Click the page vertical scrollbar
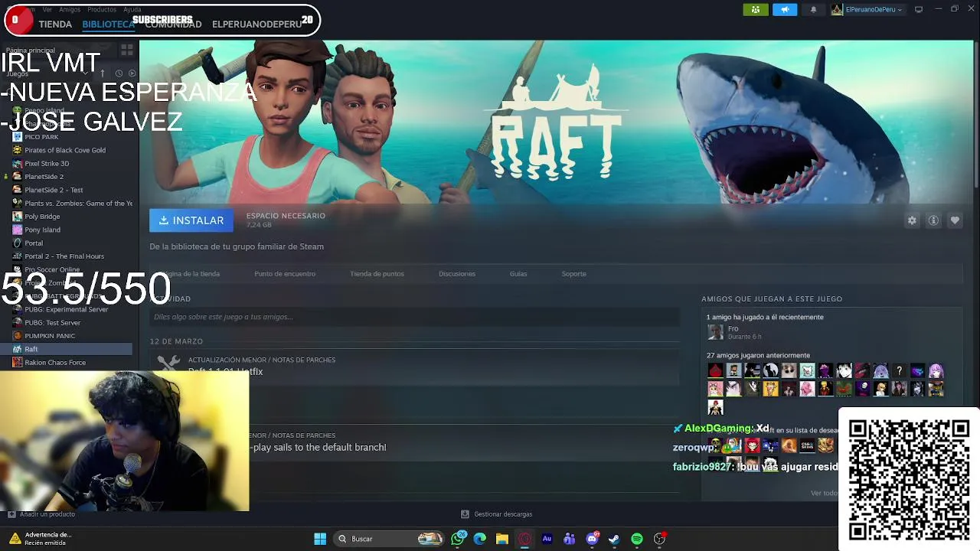This screenshot has width=980, height=551. (975, 115)
